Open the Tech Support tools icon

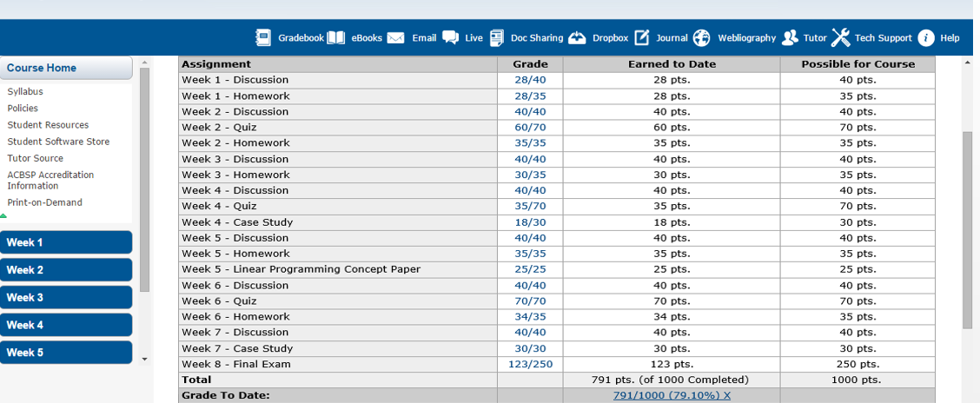(x=841, y=37)
